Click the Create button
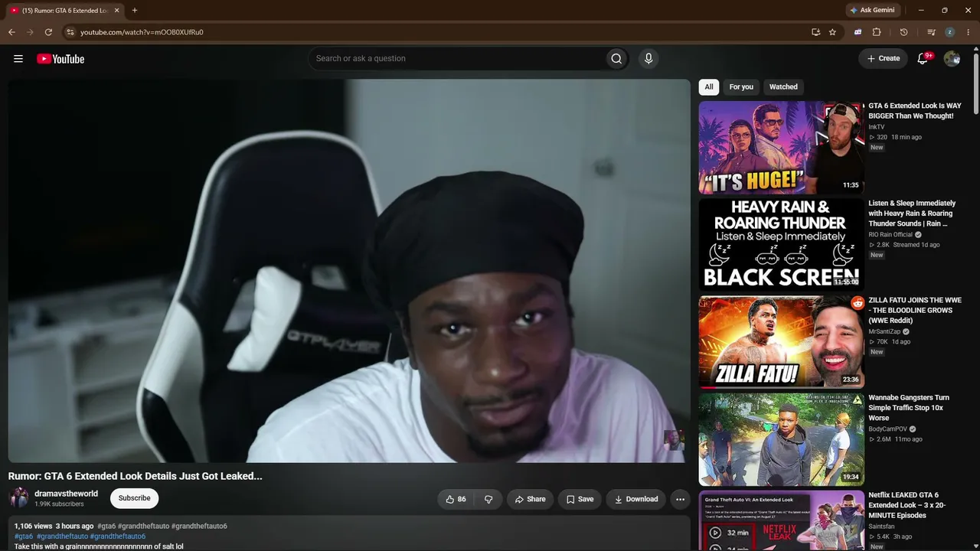 pyautogui.click(x=883, y=59)
